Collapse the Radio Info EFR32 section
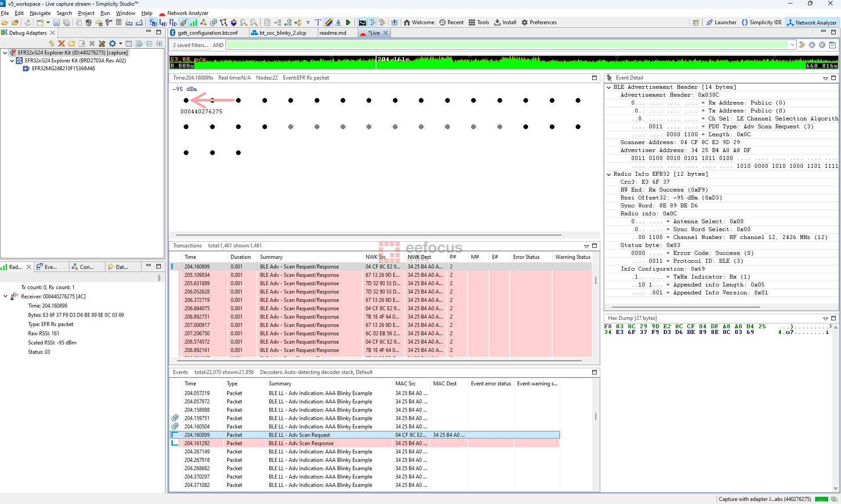The height and width of the screenshot is (504, 841). click(609, 174)
